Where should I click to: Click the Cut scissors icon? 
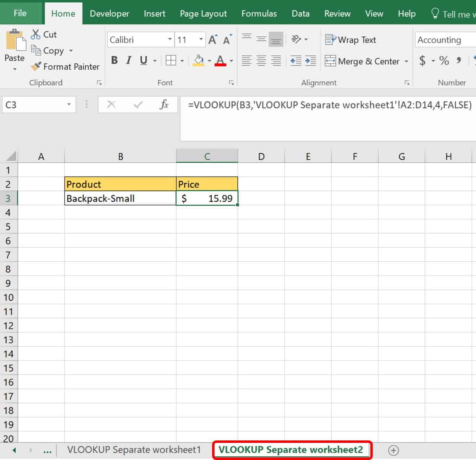[35, 34]
